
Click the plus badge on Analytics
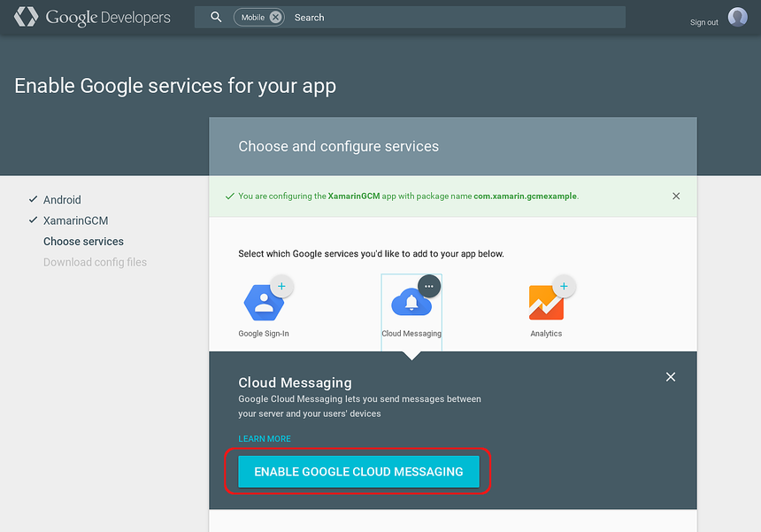tap(563, 285)
